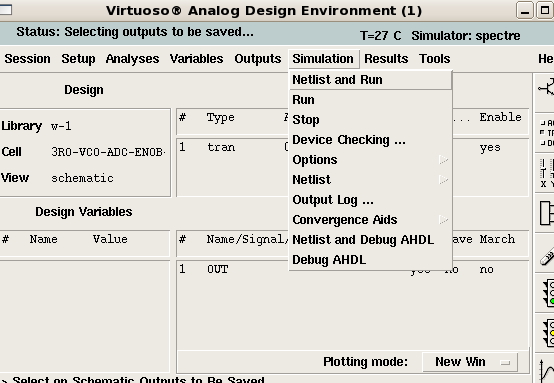Click the Edit Variables X Y sliders icon
The height and width of the screenshot is (383, 554).
pos(546,173)
